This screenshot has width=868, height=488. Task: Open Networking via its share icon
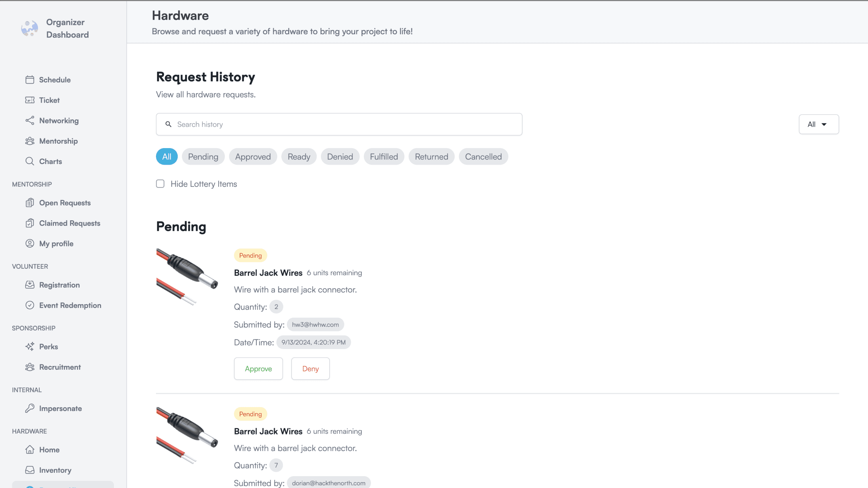30,121
